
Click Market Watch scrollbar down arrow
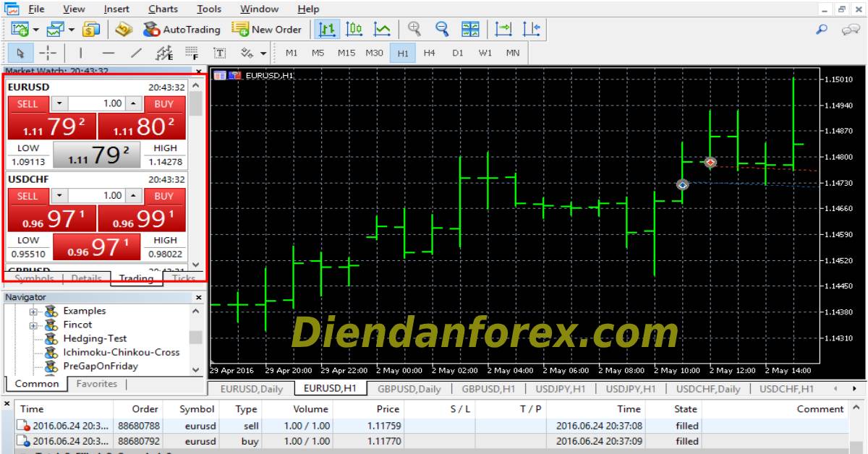(195, 265)
